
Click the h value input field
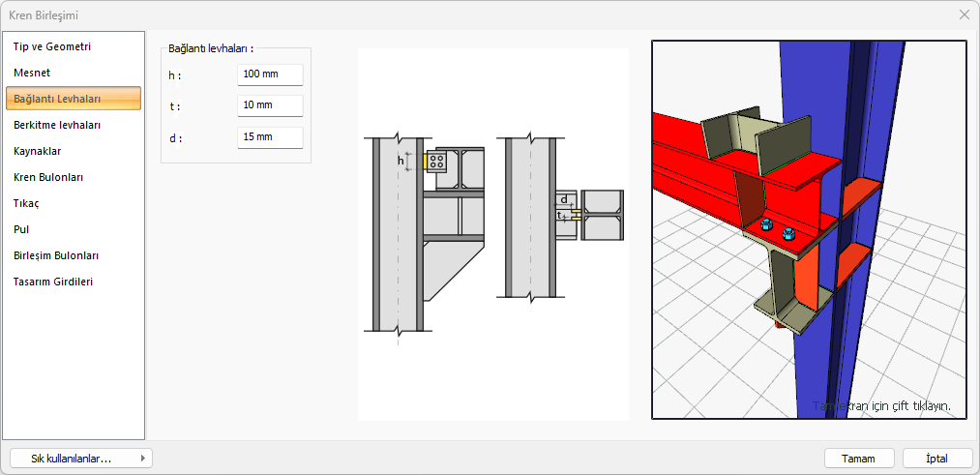point(270,74)
